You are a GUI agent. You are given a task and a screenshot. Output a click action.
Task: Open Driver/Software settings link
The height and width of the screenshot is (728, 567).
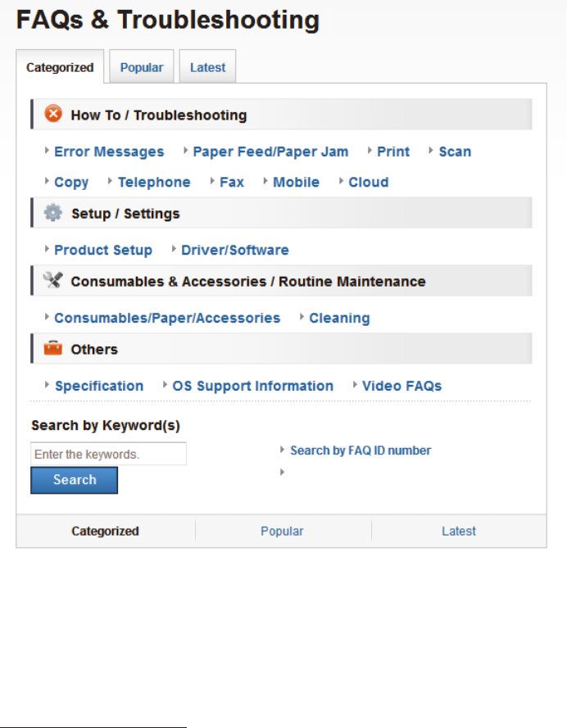235,250
